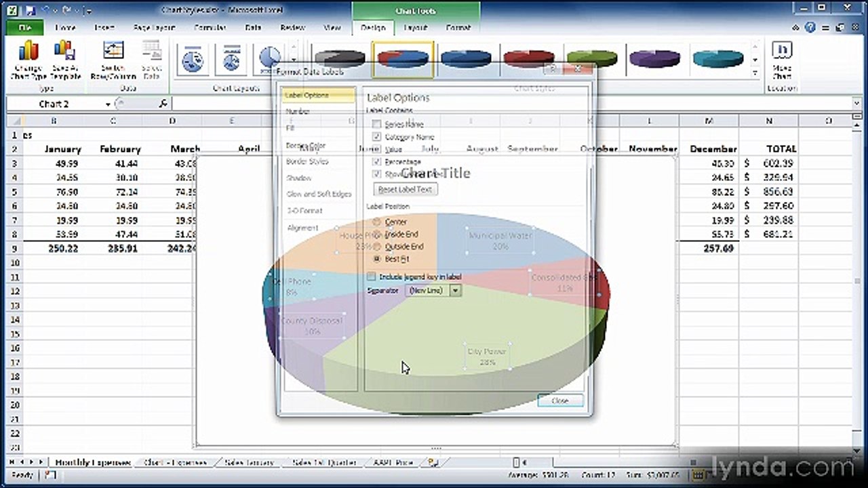
Task: Open the Glow and Soft Edges category
Action: pos(319,194)
